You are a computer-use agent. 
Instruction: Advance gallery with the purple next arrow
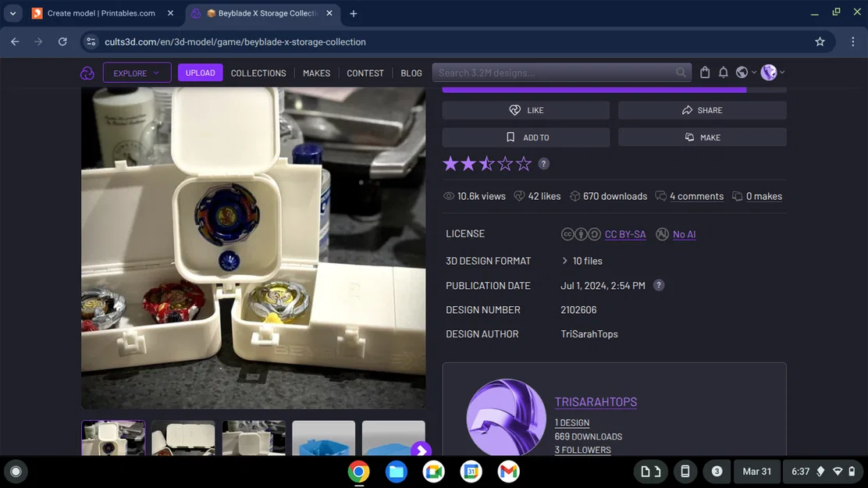pos(421,451)
